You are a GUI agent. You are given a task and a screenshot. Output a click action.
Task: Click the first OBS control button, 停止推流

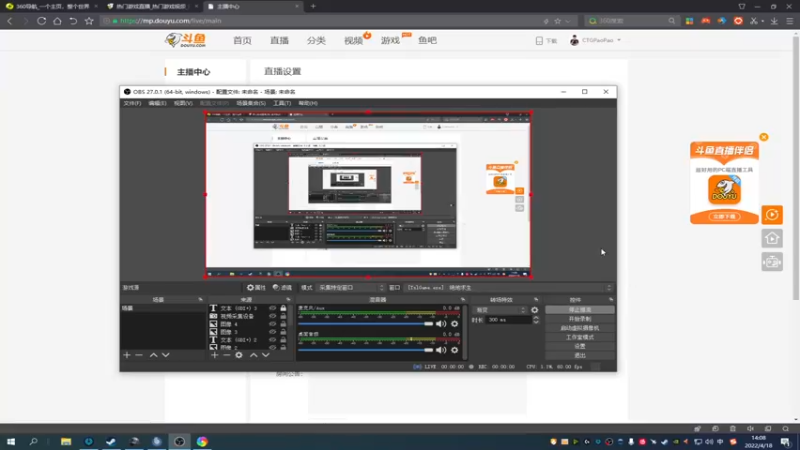(x=580, y=310)
